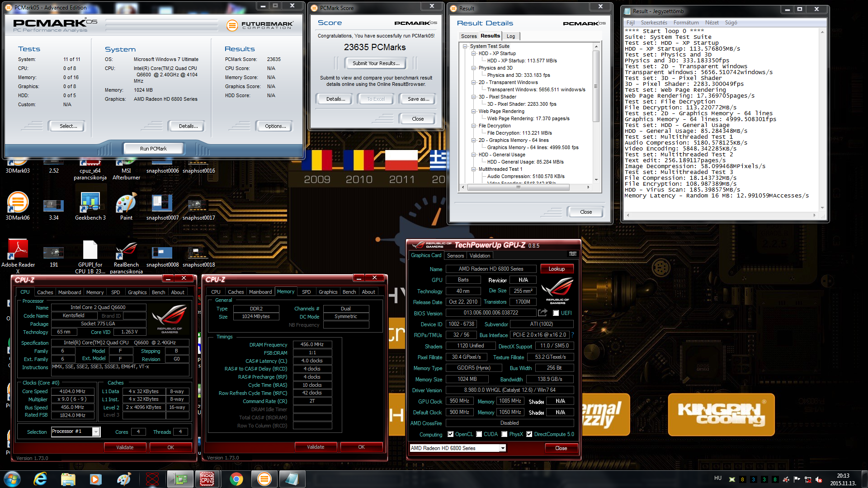Switch to the Mainboard tab in left CPU-Z
This screenshot has width=868, height=488.
70,292
